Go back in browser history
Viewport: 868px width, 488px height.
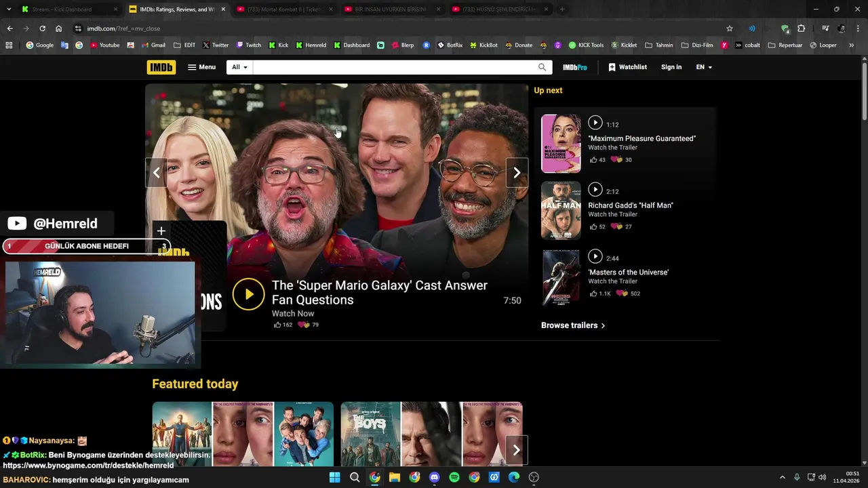click(x=9, y=28)
